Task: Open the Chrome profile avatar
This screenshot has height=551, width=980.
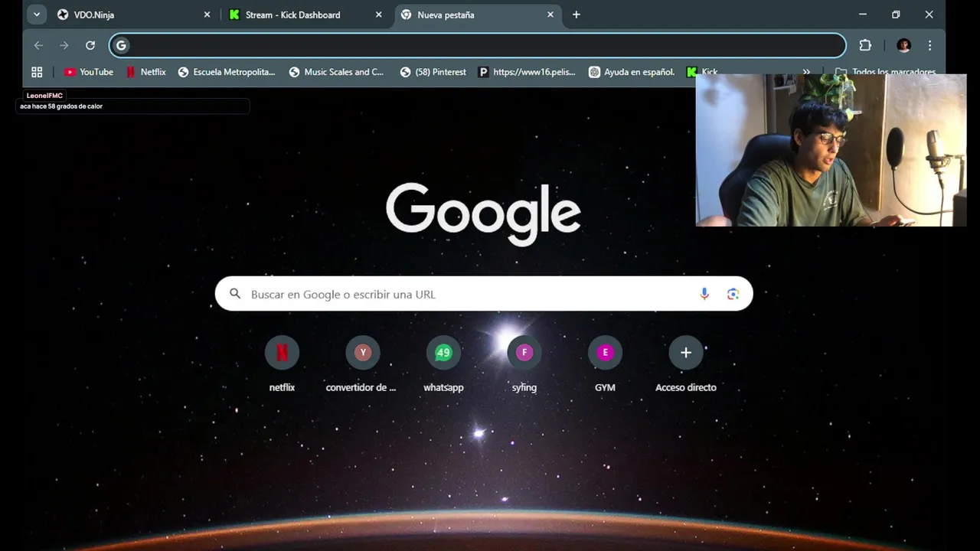Action: [903, 45]
